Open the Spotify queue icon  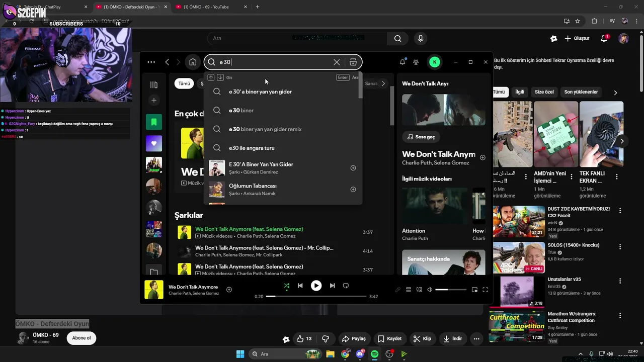click(409, 290)
